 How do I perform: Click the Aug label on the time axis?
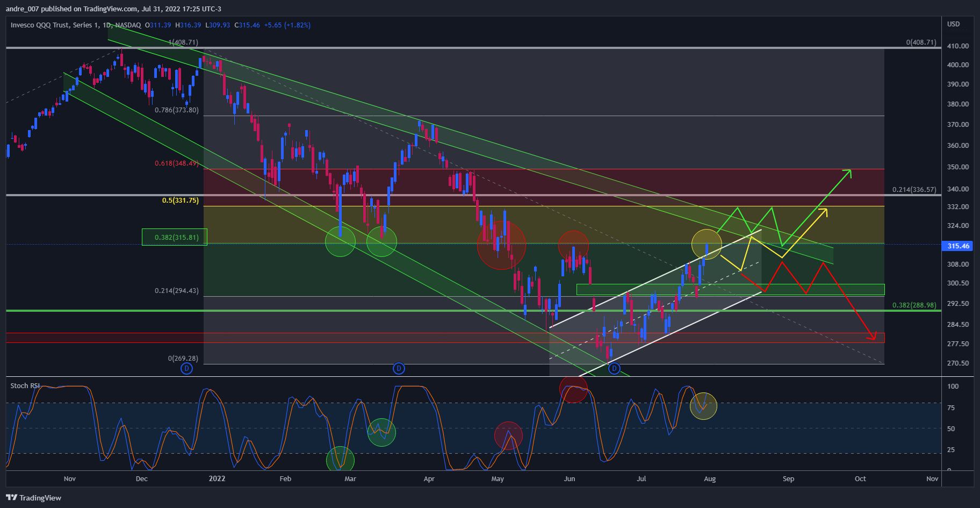(x=710, y=479)
